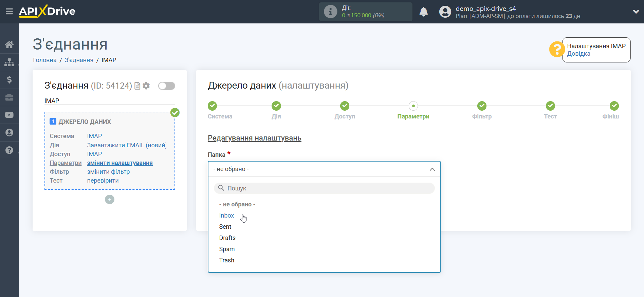Go to Фільтр step
Image resolution: width=644 pixels, height=297 pixels.
(x=482, y=106)
